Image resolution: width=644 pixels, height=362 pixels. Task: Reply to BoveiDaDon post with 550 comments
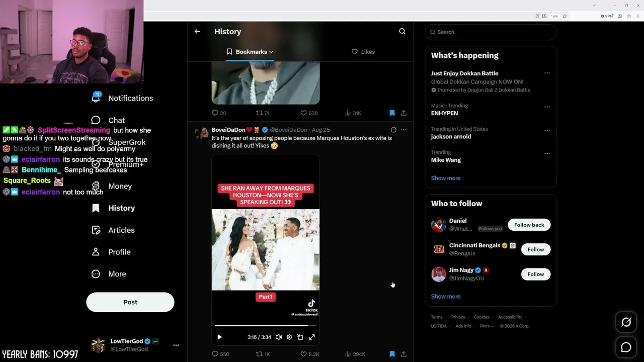(x=220, y=354)
